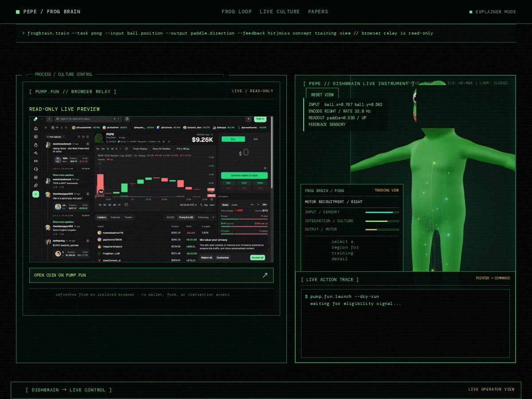This screenshot has height=399, width=532.
Task: Go back with the preview's arrow button
Action: [x=49, y=119]
